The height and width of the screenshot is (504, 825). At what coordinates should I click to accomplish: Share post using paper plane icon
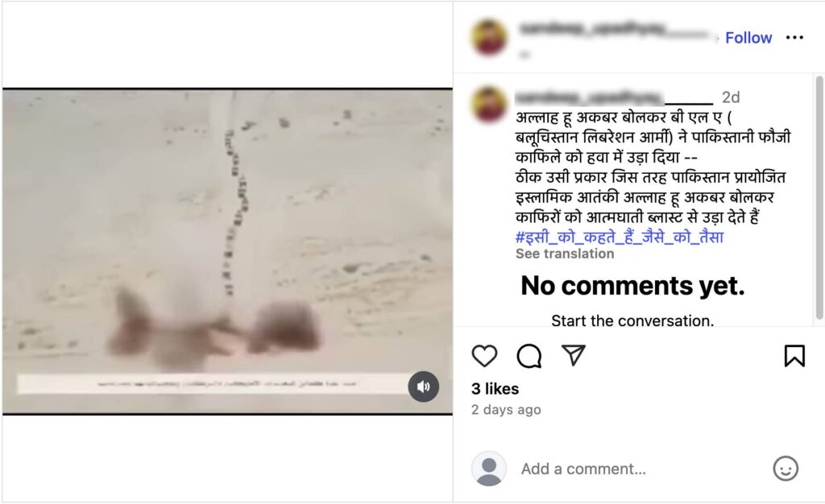(574, 355)
